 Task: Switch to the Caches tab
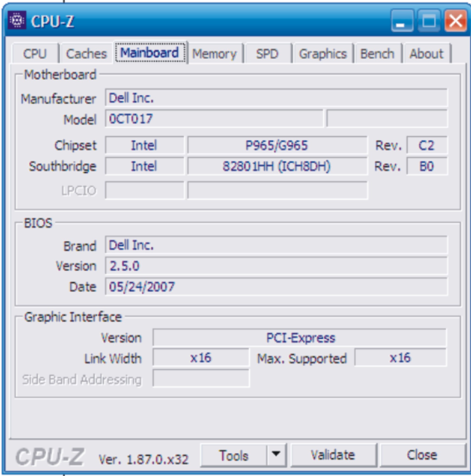click(x=86, y=53)
